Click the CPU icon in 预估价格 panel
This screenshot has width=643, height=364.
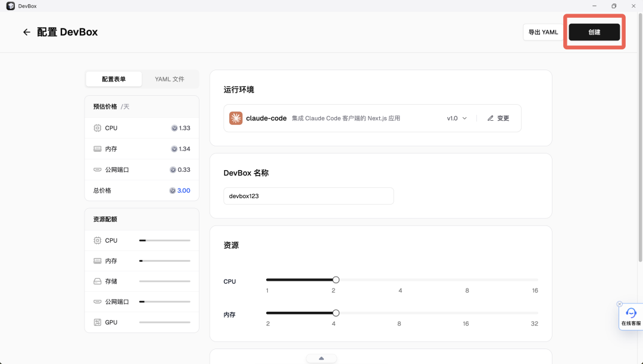[97, 128]
